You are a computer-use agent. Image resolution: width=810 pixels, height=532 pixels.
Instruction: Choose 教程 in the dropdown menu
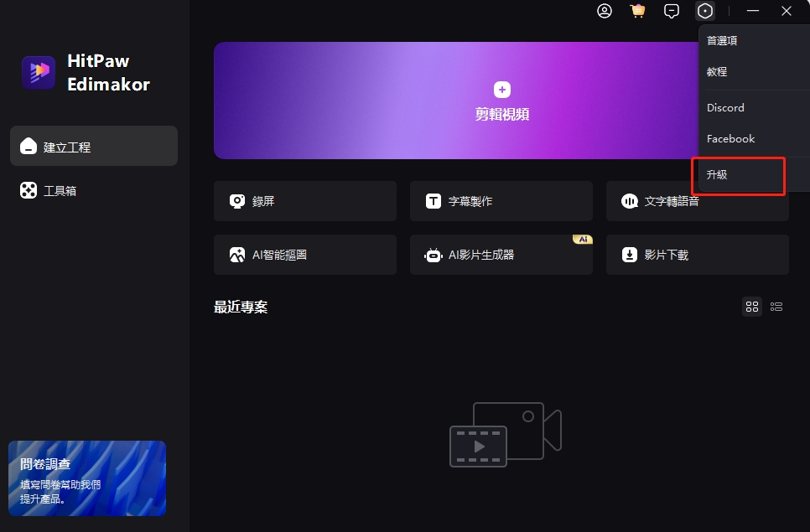point(717,71)
